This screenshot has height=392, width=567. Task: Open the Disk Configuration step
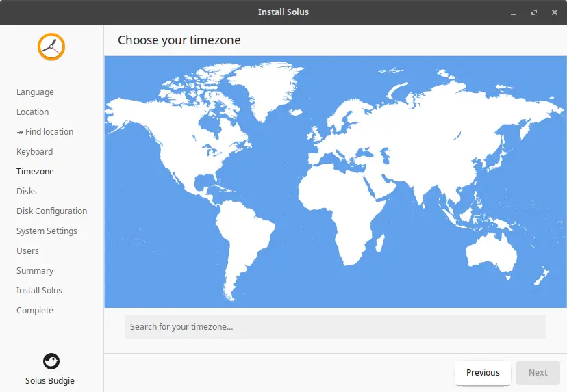pyautogui.click(x=52, y=211)
